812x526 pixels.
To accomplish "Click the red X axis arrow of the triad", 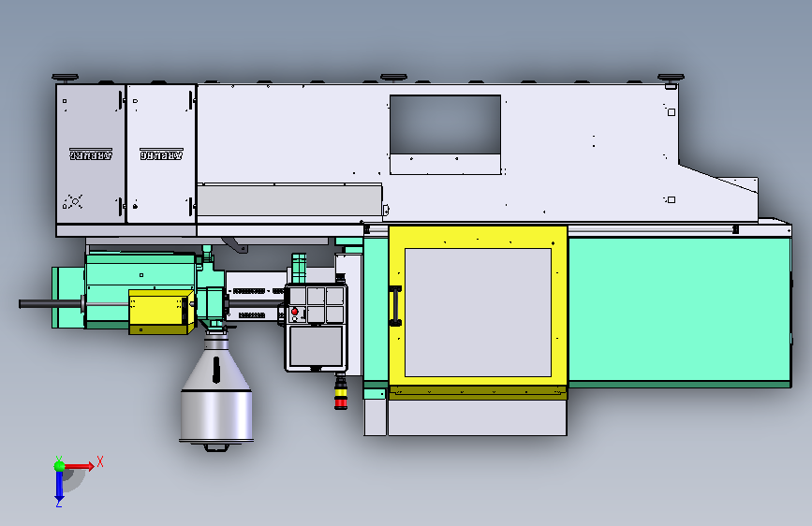I will click(81, 466).
